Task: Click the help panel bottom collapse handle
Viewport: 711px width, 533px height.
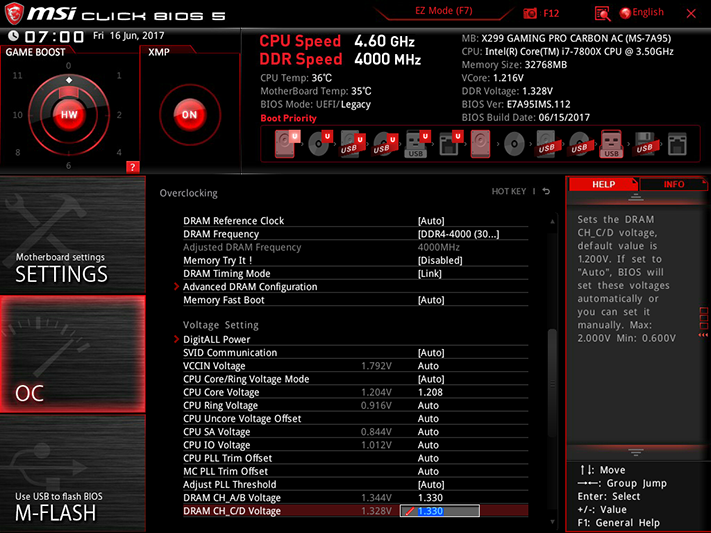Action: 636,452
